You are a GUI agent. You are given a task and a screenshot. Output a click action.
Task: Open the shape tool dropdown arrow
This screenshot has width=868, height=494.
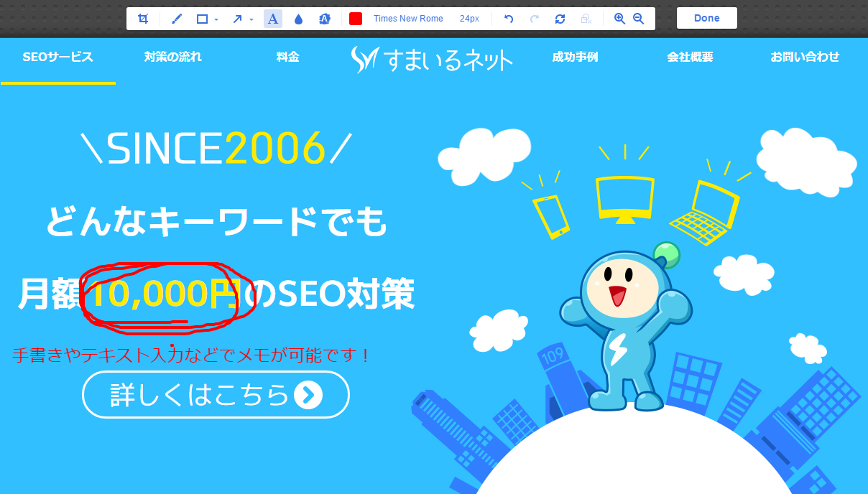click(x=216, y=19)
